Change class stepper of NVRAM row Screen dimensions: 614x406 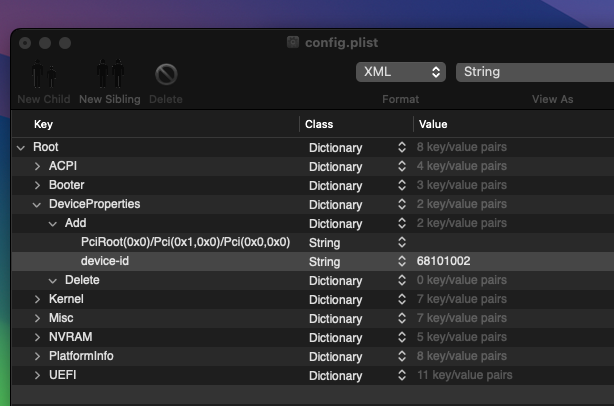click(x=402, y=337)
